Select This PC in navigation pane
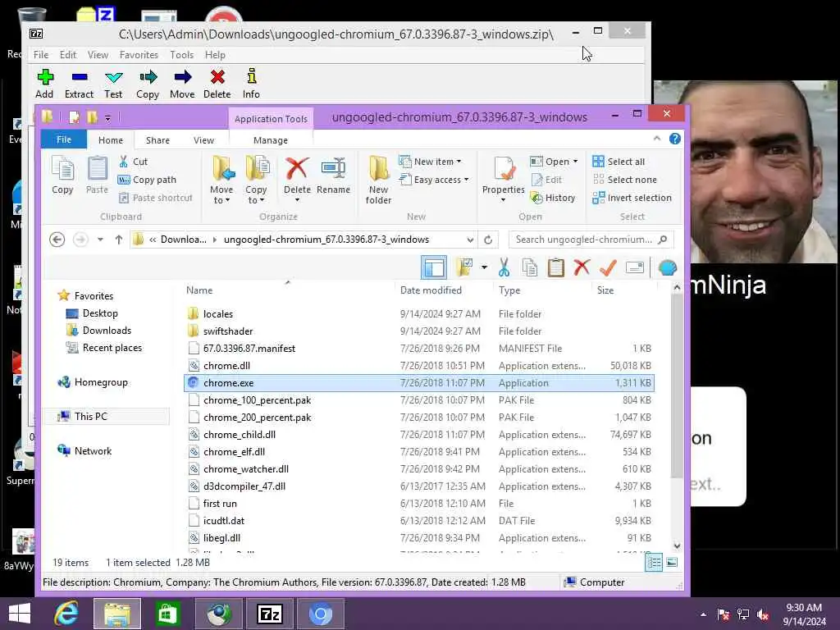This screenshot has height=630, width=840. (90, 416)
